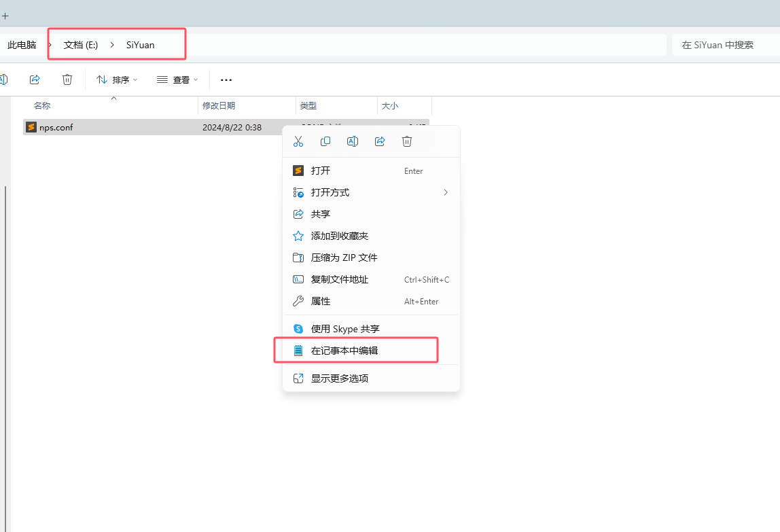This screenshot has height=532, width=780.
Task: Click the toolbar Share icon
Action: (x=35, y=79)
